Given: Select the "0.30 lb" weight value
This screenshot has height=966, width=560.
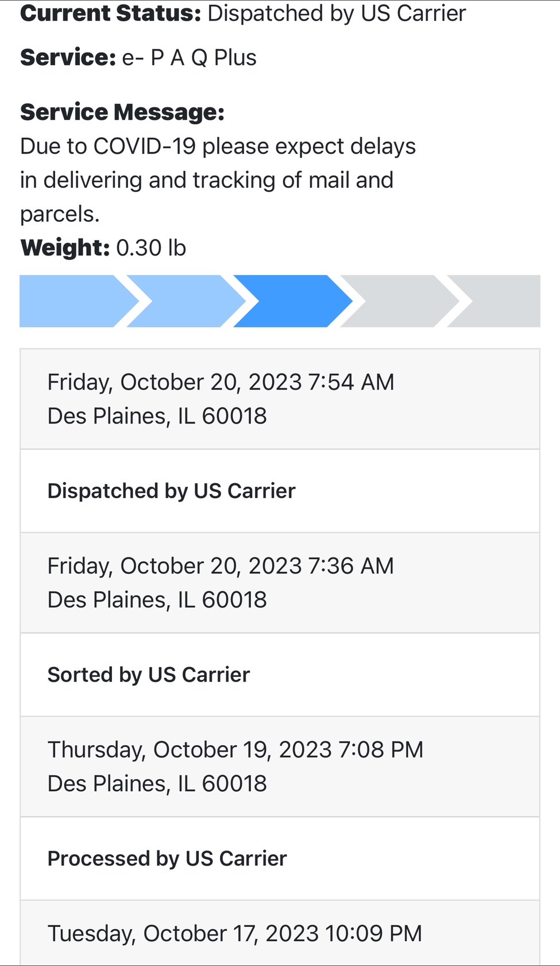Looking at the screenshot, I should tap(151, 248).
